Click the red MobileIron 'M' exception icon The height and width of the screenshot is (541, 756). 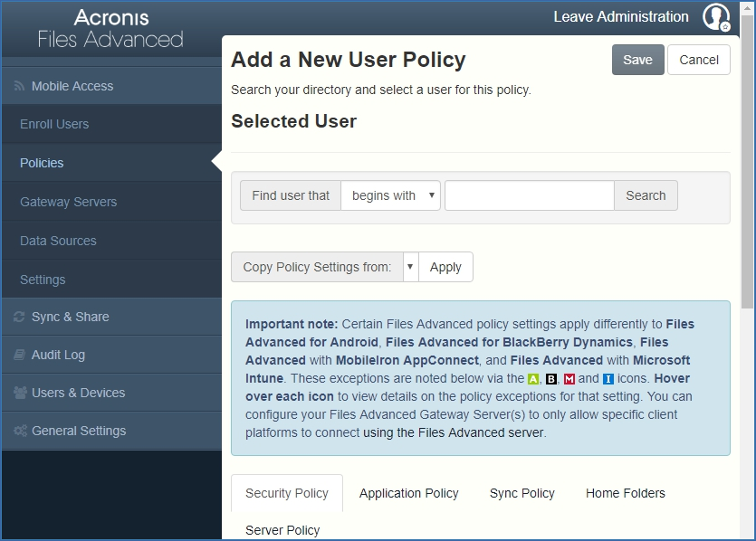(569, 379)
